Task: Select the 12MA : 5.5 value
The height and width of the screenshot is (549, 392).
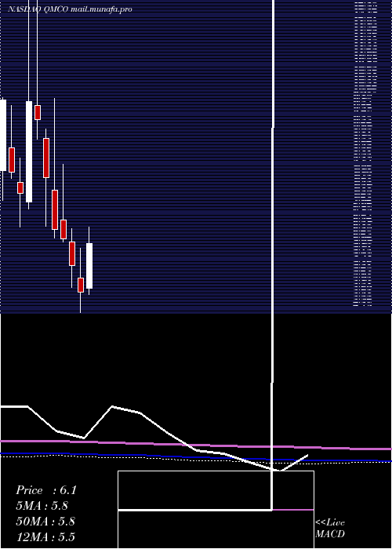Action: (45, 536)
